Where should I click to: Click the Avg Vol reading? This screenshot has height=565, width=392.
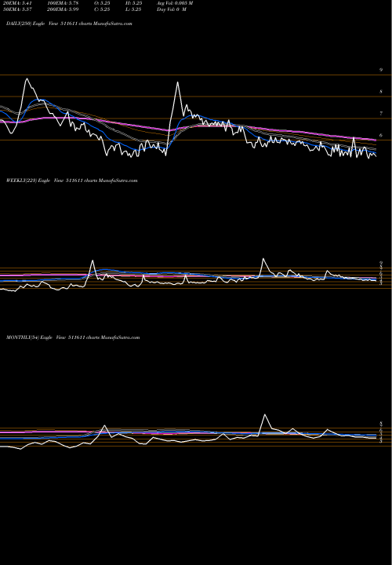coord(175,3)
